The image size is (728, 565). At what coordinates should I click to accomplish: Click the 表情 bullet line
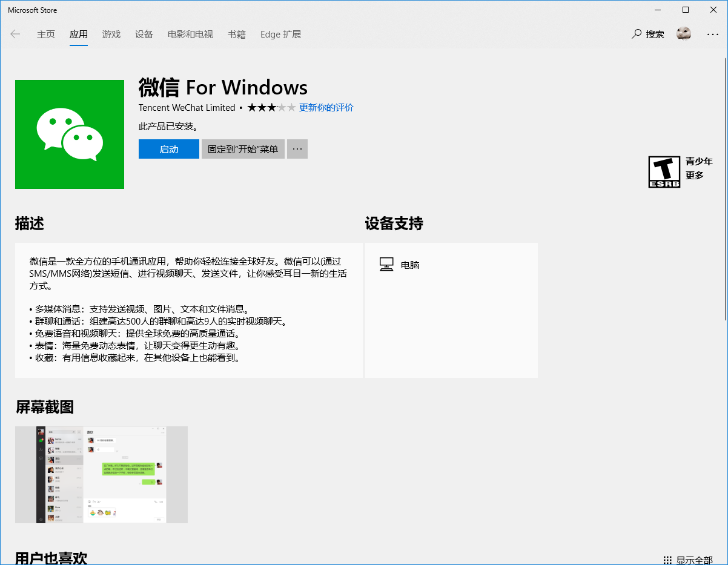click(x=135, y=345)
